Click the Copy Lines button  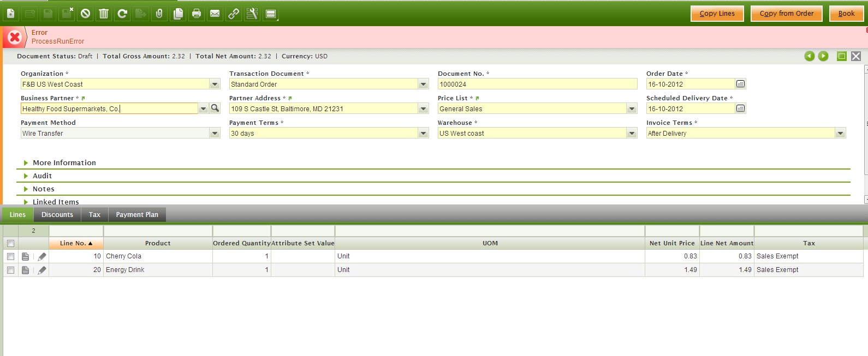point(717,14)
